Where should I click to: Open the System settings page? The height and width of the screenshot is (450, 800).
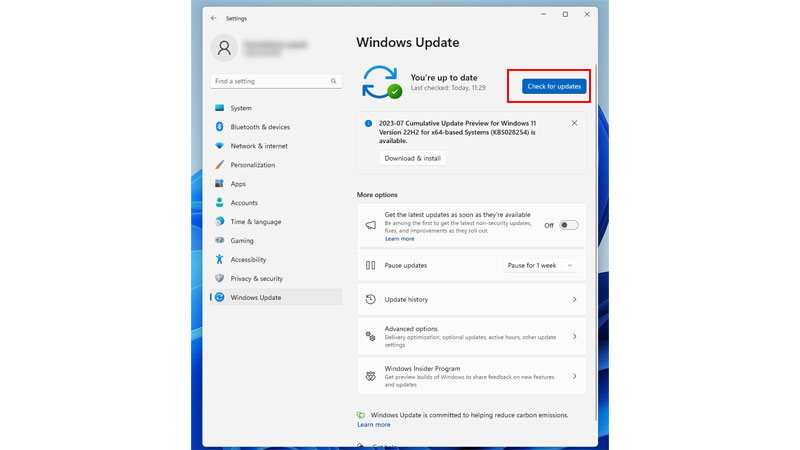[x=276, y=108]
